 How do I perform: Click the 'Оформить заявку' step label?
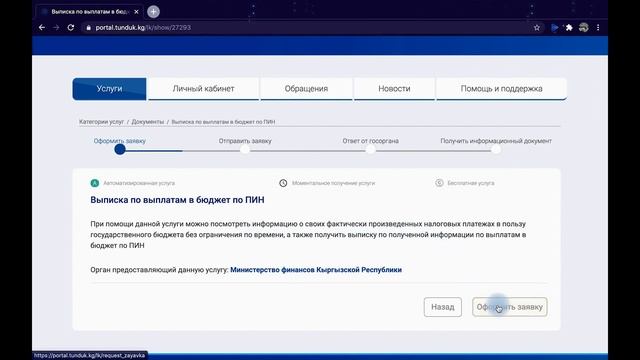120,141
